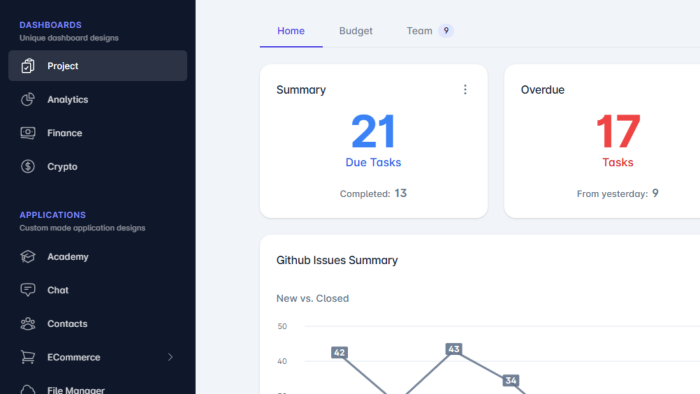
Task: Select the Contacts people icon
Action: (28, 323)
